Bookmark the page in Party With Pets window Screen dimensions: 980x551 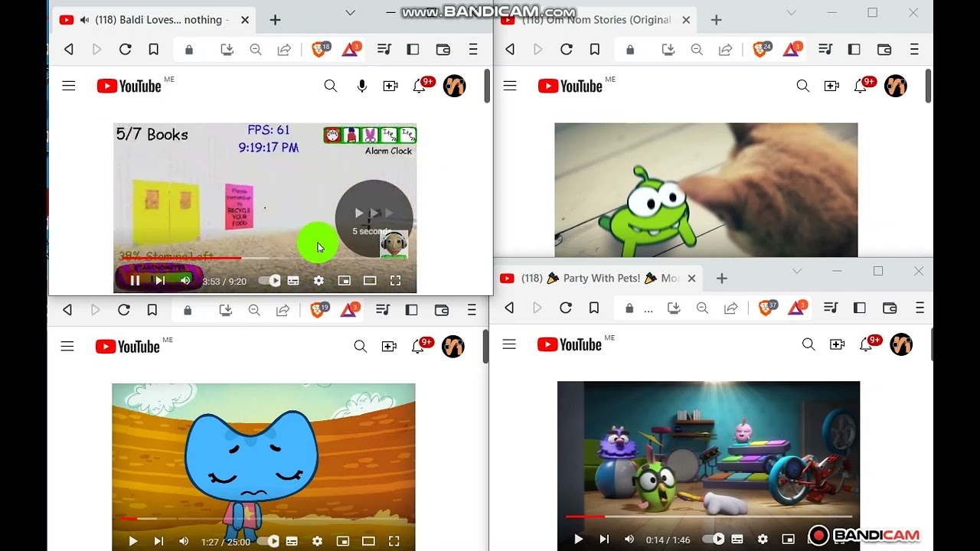[x=594, y=308]
